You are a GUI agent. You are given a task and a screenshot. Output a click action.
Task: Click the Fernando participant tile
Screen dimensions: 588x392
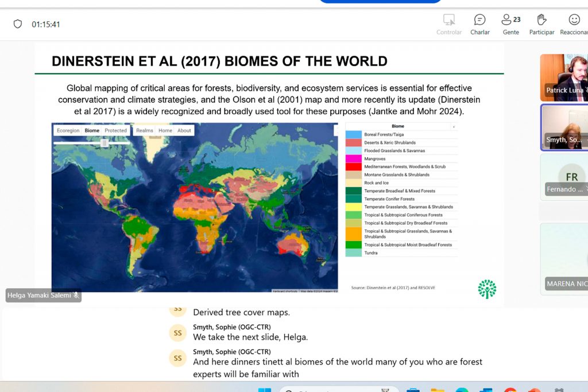tap(564, 177)
